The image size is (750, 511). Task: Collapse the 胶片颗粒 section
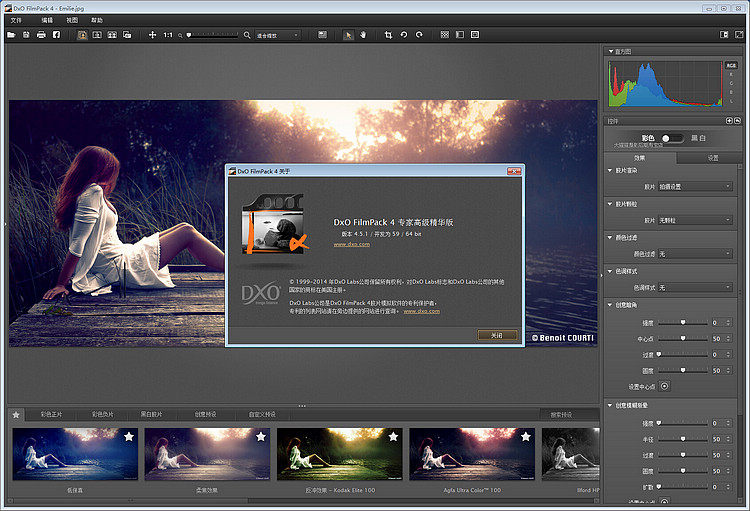click(x=610, y=204)
